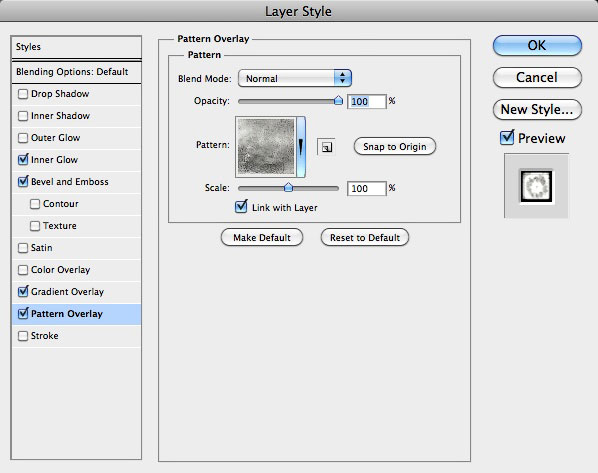Enable the Drop Shadow checkbox
This screenshot has height=473, width=598.
pos(23,94)
